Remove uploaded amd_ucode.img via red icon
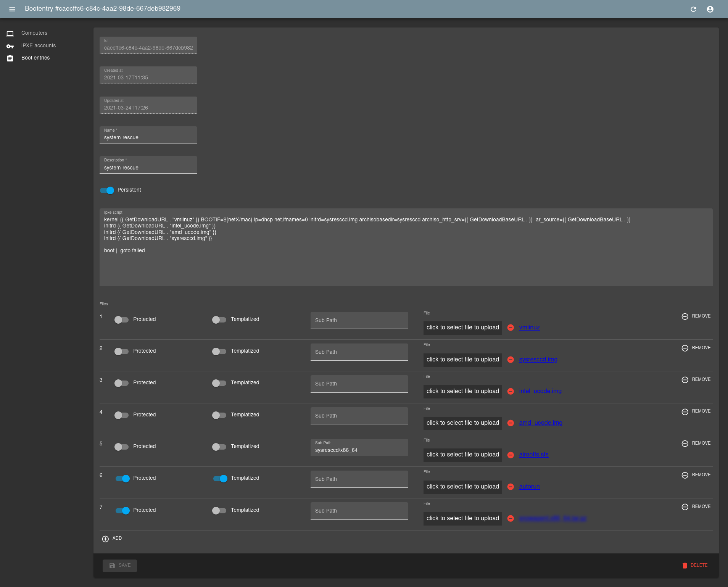The height and width of the screenshot is (587, 728). pyautogui.click(x=511, y=423)
